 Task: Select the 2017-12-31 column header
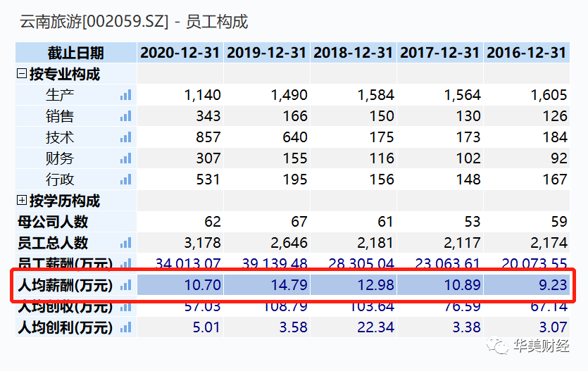point(440,53)
